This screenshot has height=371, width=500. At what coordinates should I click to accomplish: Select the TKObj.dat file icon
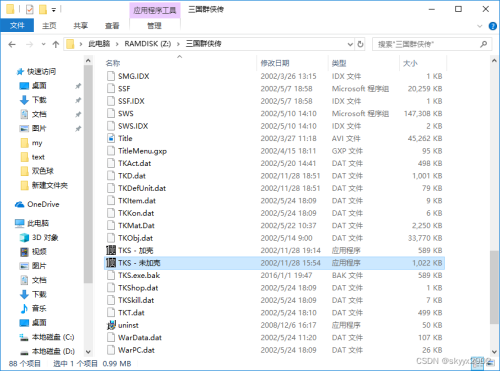(111, 238)
